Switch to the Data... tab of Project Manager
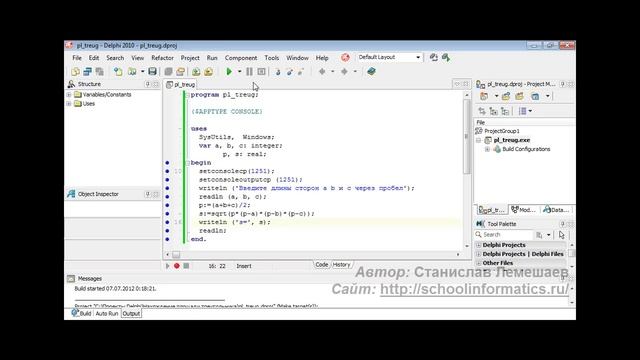 556,210
